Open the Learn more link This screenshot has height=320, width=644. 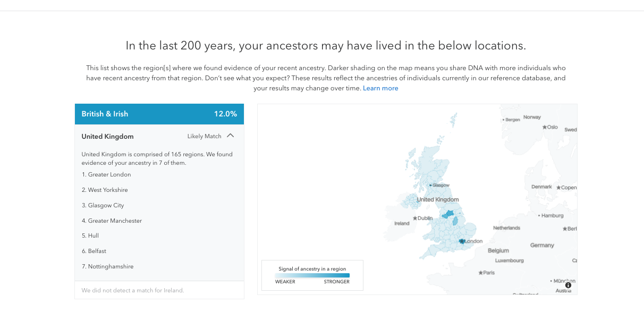point(380,88)
